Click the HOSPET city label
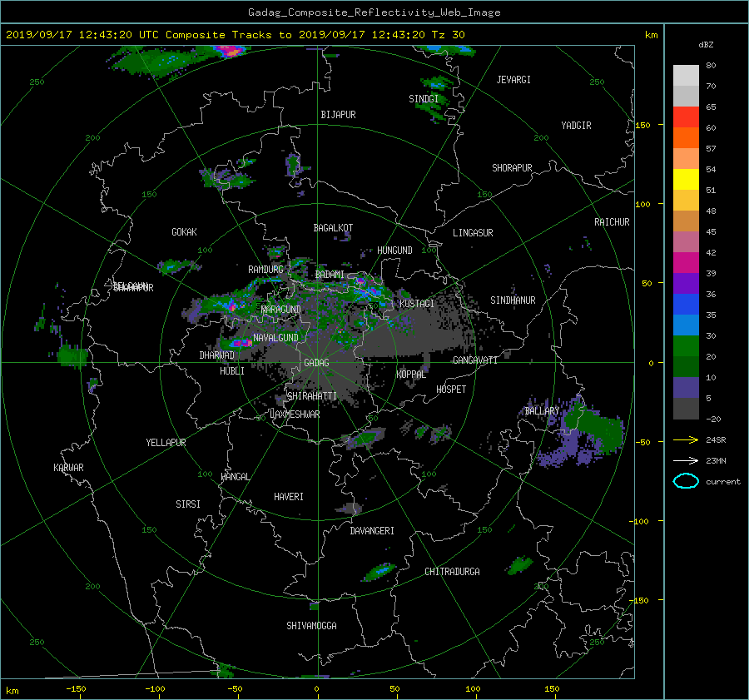Screen dimensions: 749x700 (451, 390)
